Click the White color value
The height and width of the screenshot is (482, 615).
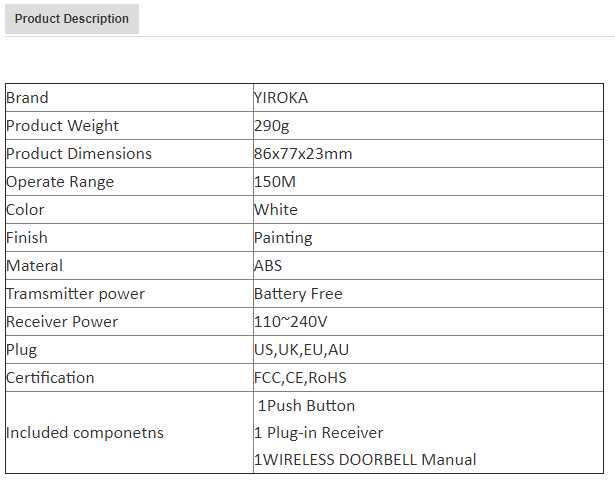click(276, 210)
